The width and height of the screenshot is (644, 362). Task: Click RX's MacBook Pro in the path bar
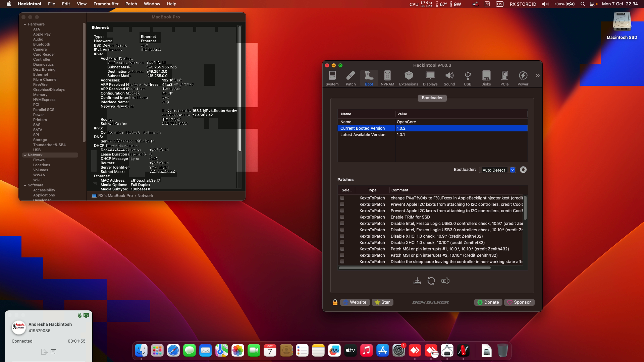pos(115,196)
